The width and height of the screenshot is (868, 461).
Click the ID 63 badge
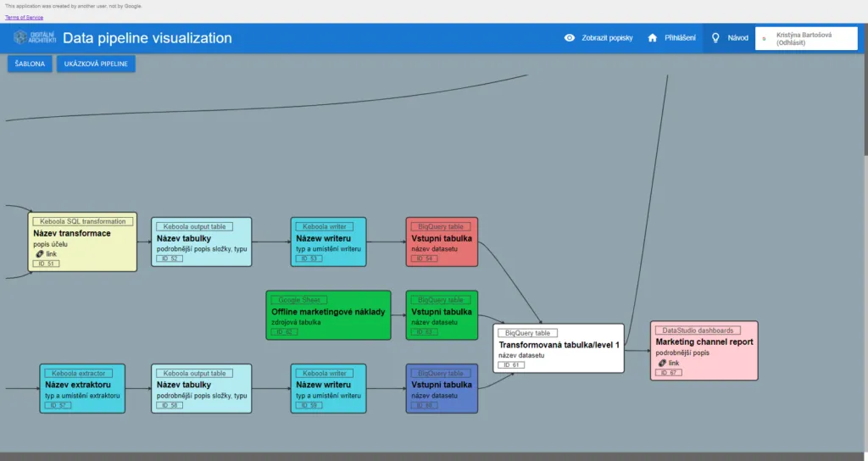coord(425,332)
